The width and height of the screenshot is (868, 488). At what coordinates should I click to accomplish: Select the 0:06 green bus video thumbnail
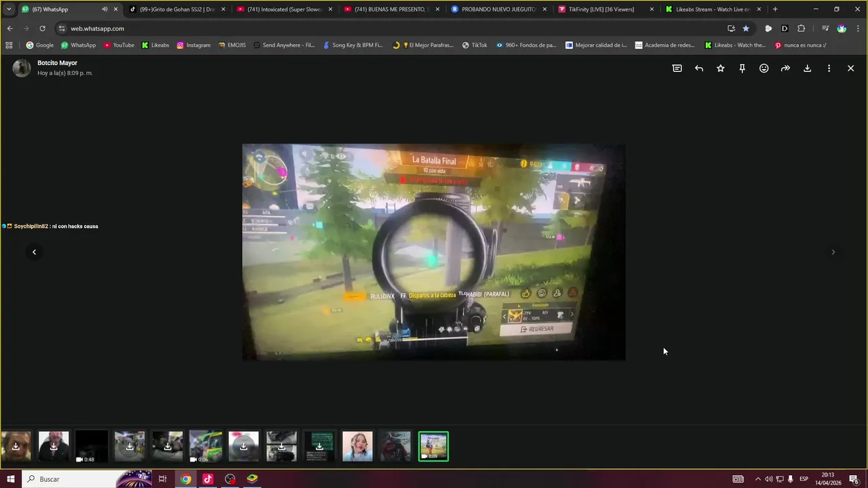pyautogui.click(x=205, y=447)
